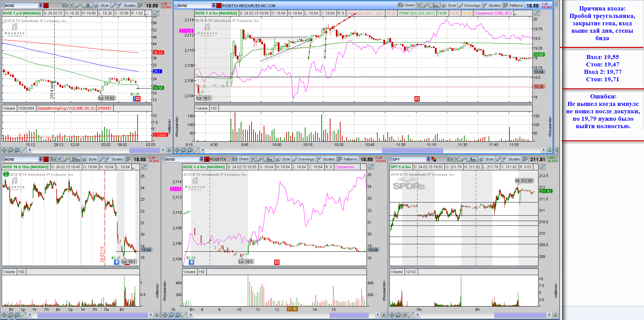
Task: Click ROSE symbol field on daily chart
Action: tap(21, 6)
